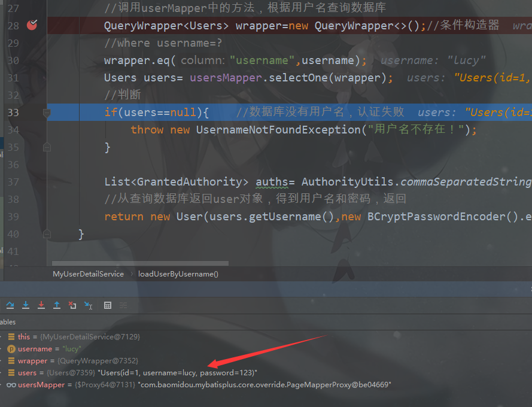Select the usersMapper variable row

(266, 385)
